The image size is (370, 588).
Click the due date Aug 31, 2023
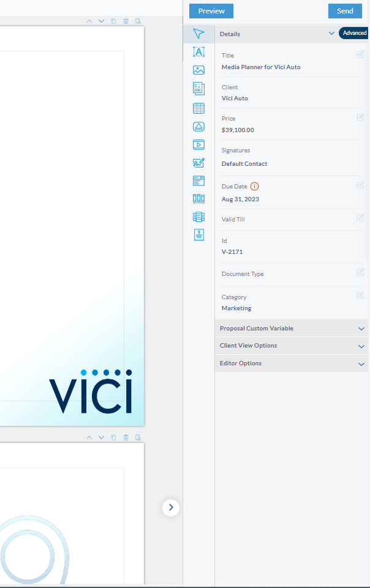click(x=240, y=199)
